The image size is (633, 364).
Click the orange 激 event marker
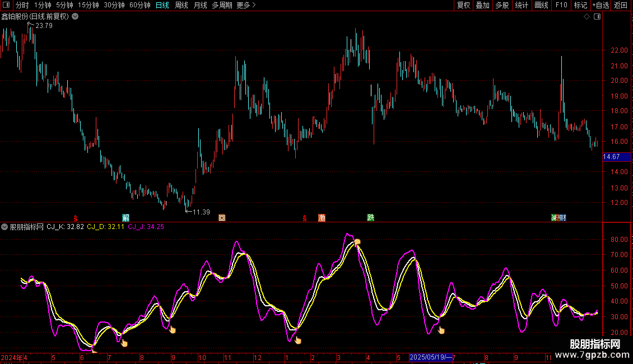pyautogui.click(x=322, y=218)
